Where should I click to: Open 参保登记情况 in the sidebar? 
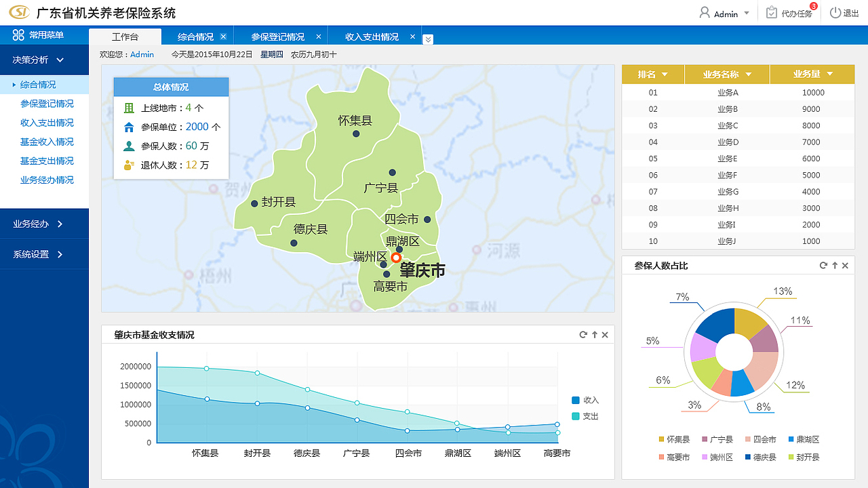(x=47, y=104)
